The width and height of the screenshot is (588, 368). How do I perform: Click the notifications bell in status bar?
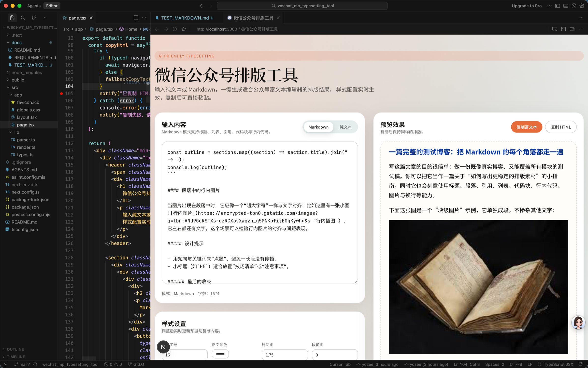[x=581, y=364]
